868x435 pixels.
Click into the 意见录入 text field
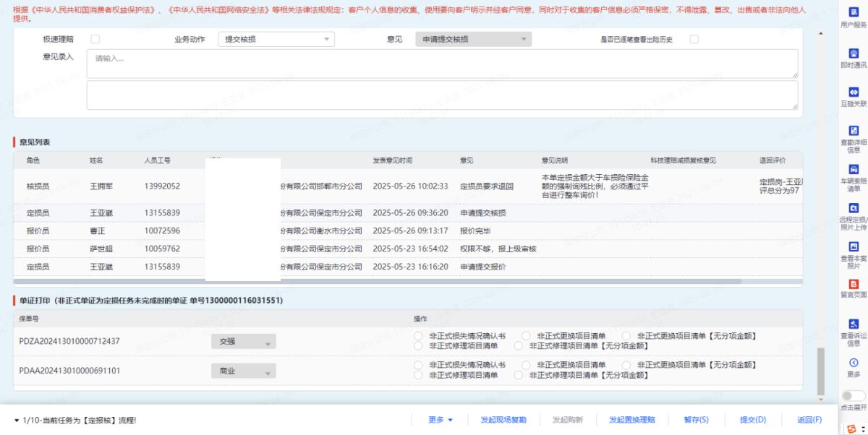(442, 64)
